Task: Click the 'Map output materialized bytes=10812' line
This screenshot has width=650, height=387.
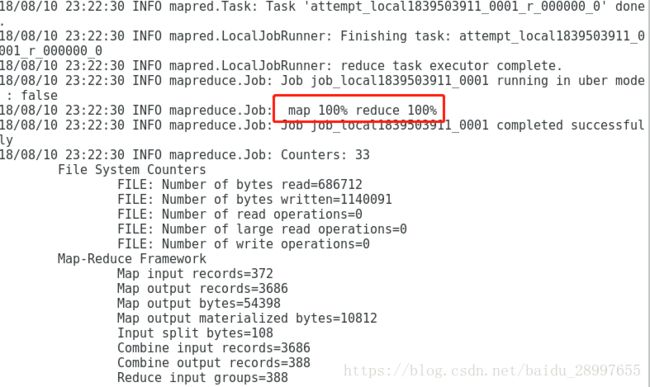Action: click(247, 318)
